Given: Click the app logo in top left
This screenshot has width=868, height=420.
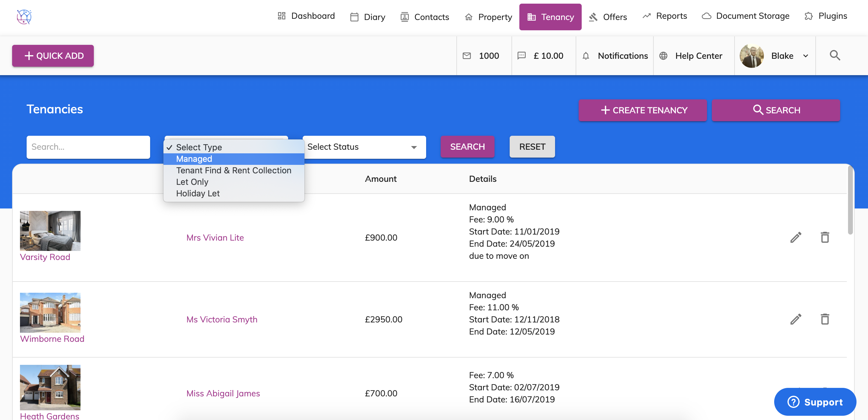Looking at the screenshot, I should (x=24, y=17).
